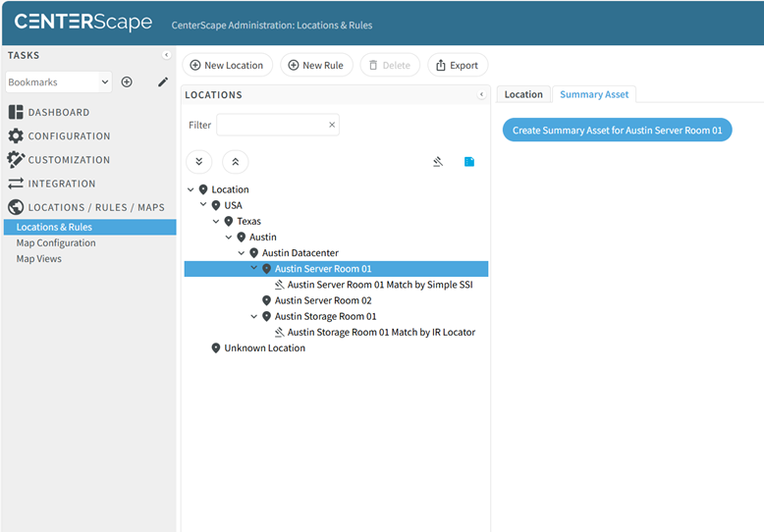
Task: Open the Bookmarks dropdown
Action: [59, 82]
